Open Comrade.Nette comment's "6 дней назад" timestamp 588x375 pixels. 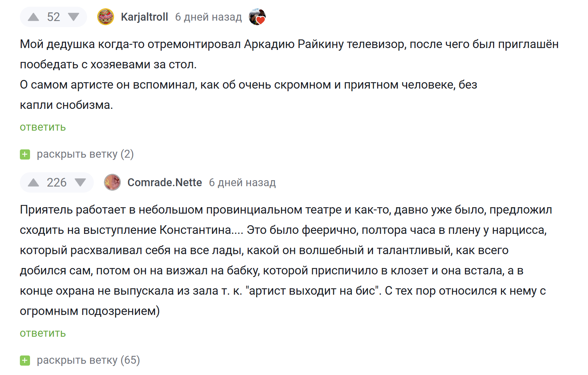242,182
